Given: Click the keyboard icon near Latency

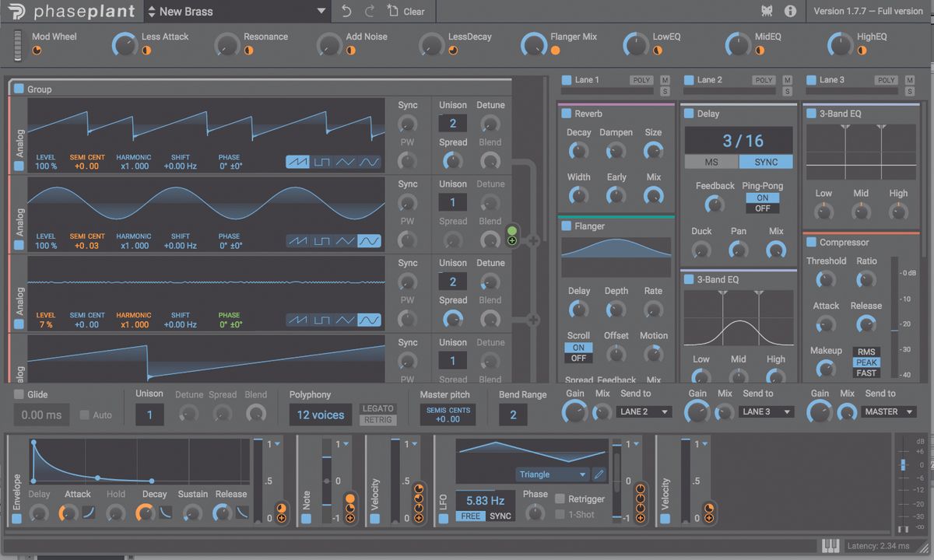Looking at the screenshot, I should tap(830, 545).
